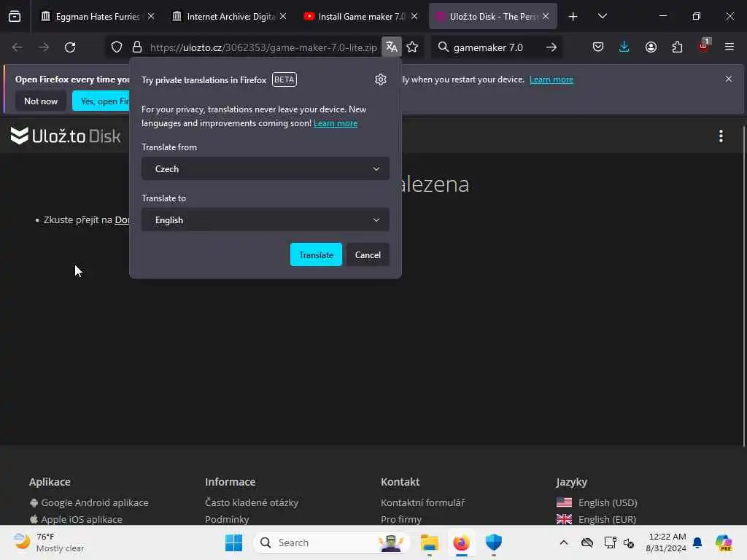Open the Extensions puzzle icon

point(677,47)
